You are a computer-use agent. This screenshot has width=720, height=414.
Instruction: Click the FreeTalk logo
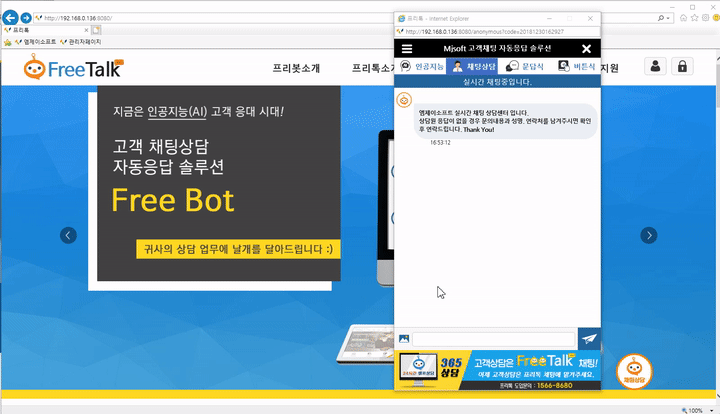(x=74, y=67)
